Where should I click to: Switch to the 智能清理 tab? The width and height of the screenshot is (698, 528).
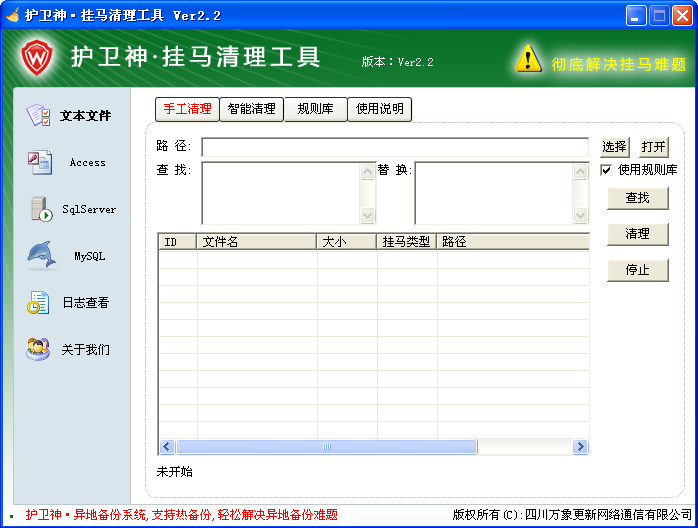tap(251, 109)
